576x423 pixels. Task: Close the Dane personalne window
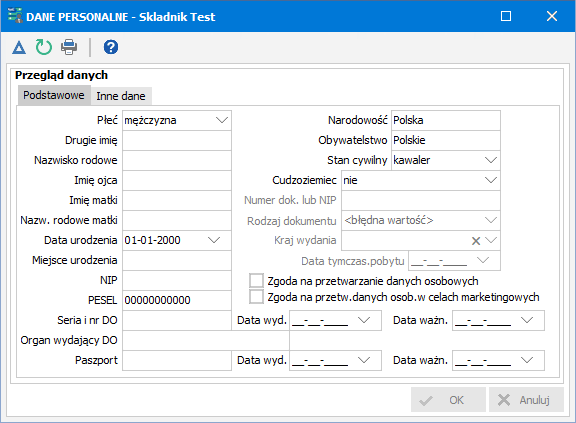[x=552, y=16]
